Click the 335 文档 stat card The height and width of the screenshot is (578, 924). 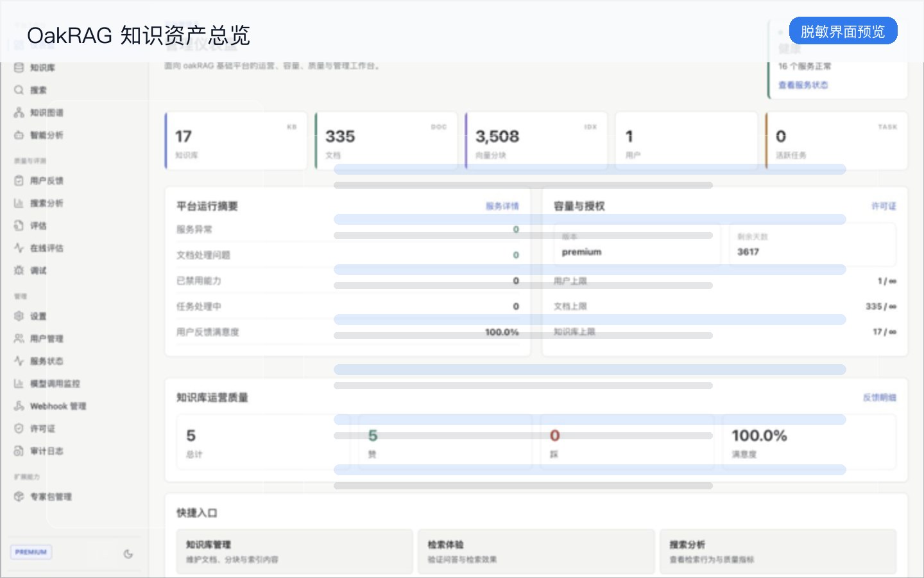(386, 141)
